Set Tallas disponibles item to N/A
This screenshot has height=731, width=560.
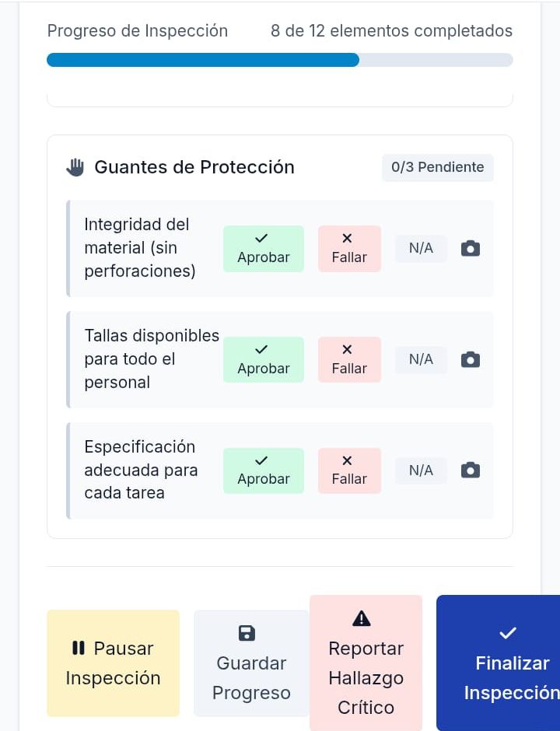[421, 360]
